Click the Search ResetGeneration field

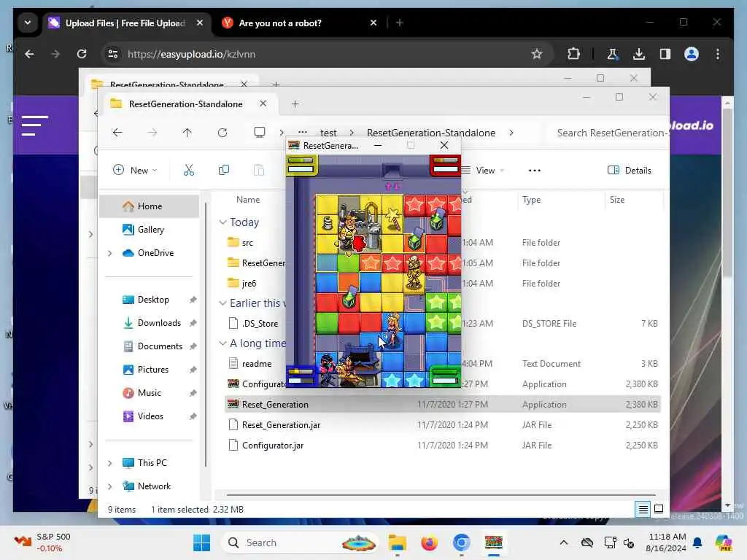[x=608, y=133]
